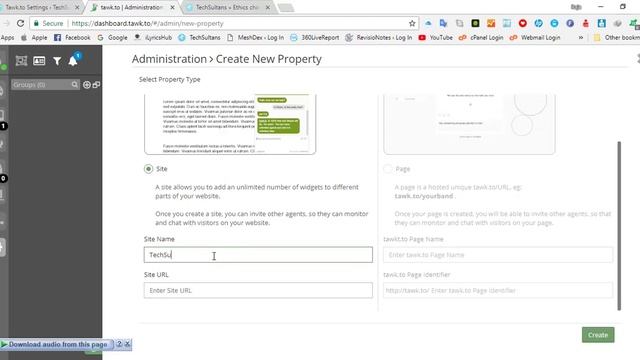
Task: Click the help question mark on download bar
Action: pos(119,344)
